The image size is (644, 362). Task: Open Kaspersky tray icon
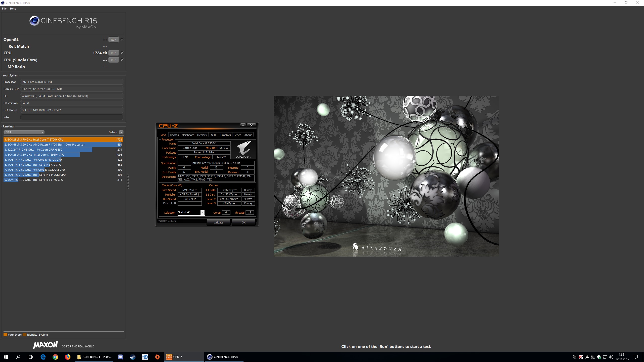pyautogui.click(x=581, y=357)
